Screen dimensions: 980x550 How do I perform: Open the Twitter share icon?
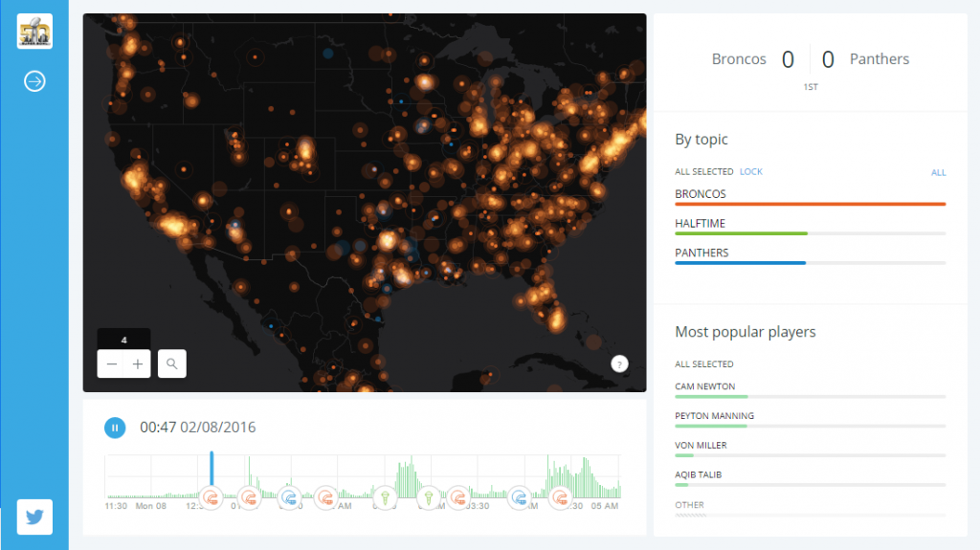[x=34, y=517]
